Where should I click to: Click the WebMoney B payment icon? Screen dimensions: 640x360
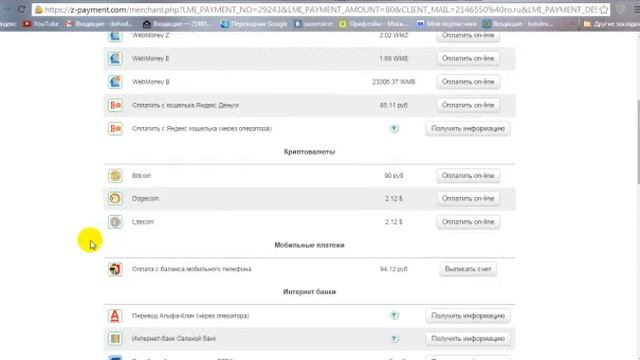(x=115, y=82)
